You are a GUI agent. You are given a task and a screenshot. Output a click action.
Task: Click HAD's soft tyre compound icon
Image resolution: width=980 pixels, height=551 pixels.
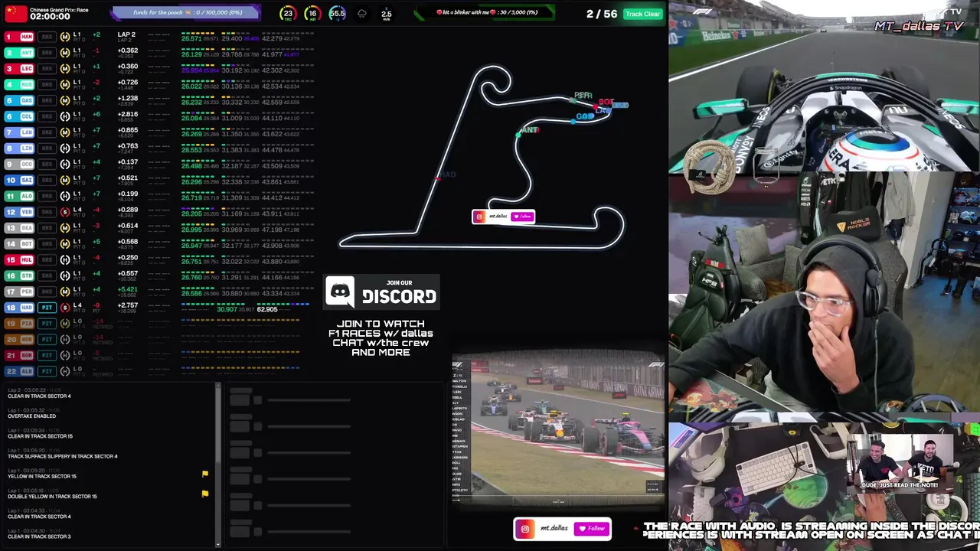pos(65,308)
